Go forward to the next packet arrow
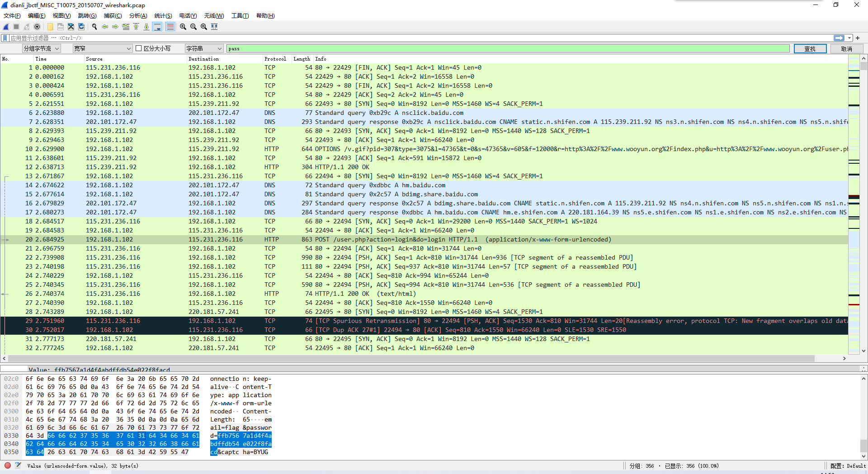The width and height of the screenshot is (868, 474). click(x=115, y=27)
